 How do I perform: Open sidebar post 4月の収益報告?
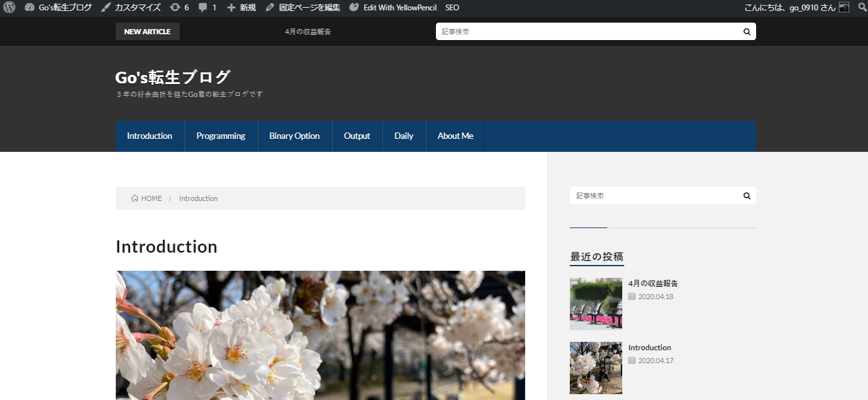pos(653,283)
